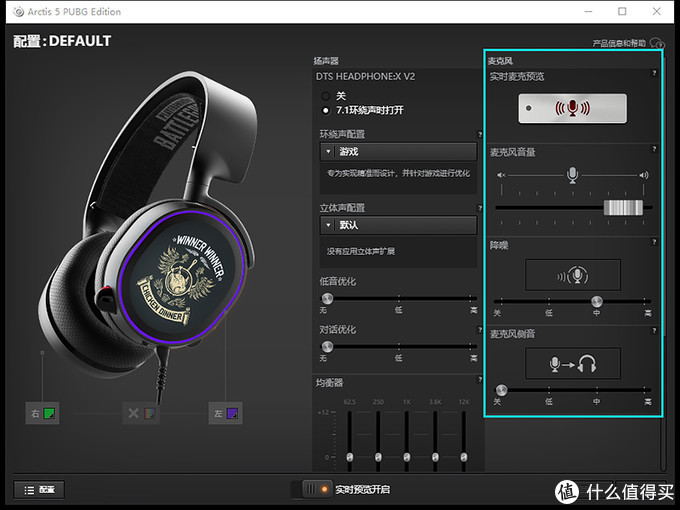
Task: Open the 立体声配置 dropdown showing 默认
Action: 398,225
